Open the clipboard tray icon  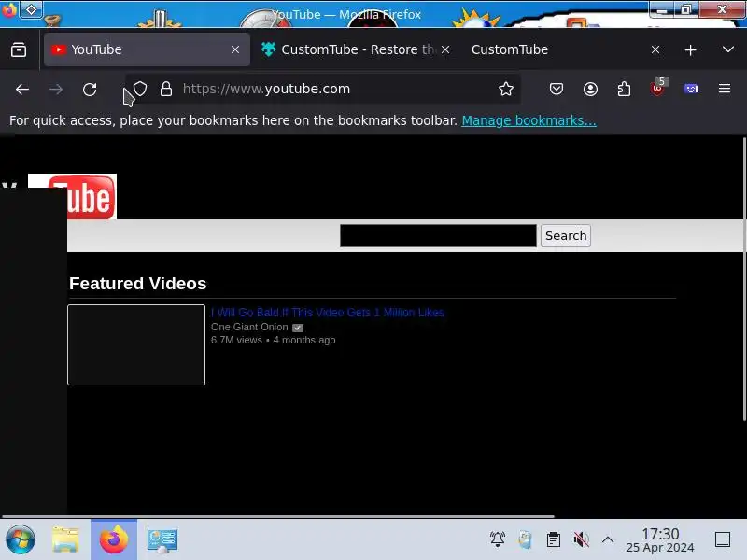coord(553,539)
